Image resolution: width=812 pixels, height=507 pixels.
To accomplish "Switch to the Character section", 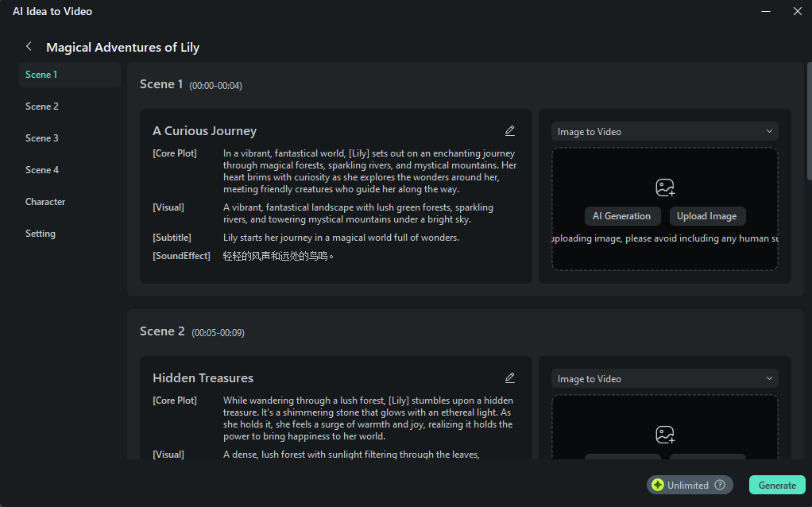I will tap(45, 202).
